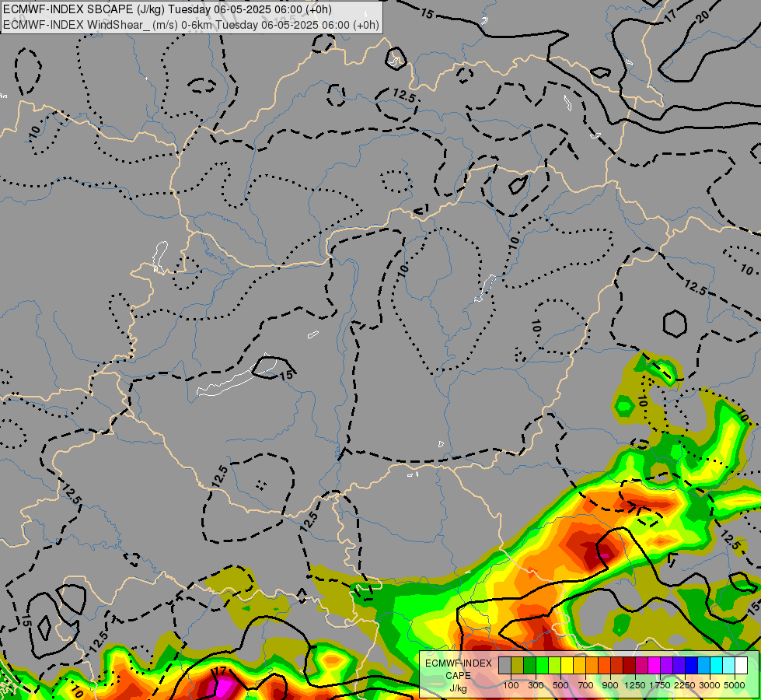Click the SBCAPE (J/kg) title line
Screen dimensions: 761x700
tap(167, 9)
